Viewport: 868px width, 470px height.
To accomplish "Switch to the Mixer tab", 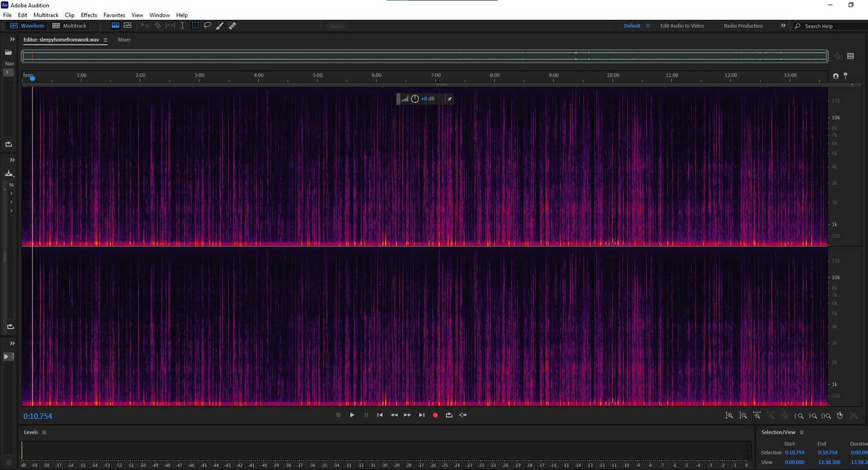I will pos(124,40).
